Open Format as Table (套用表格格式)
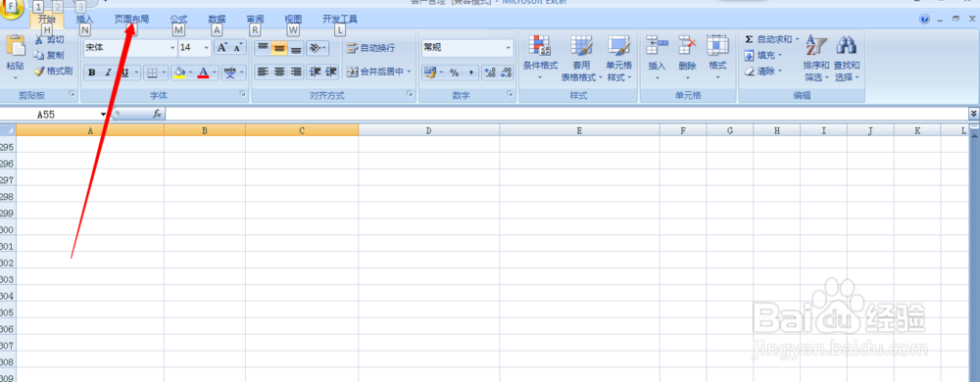980x382 pixels. click(581, 58)
